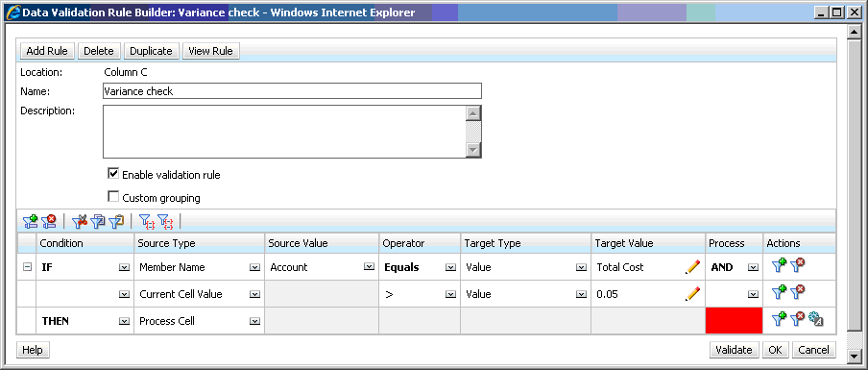Click the Target Type column header

[x=526, y=243]
